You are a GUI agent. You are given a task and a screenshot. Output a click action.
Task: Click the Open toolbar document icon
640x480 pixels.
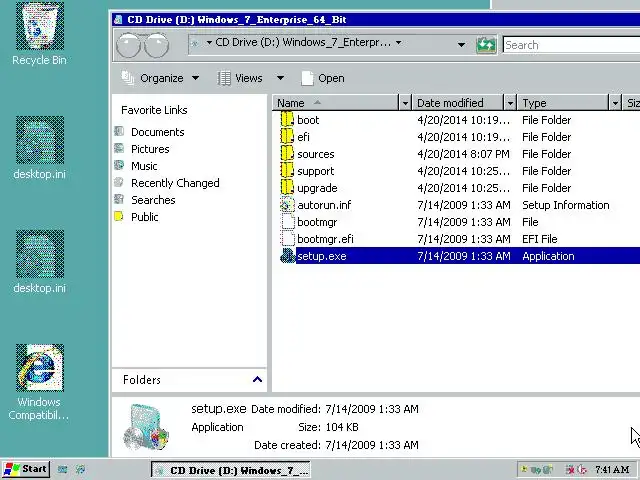[x=307, y=78]
